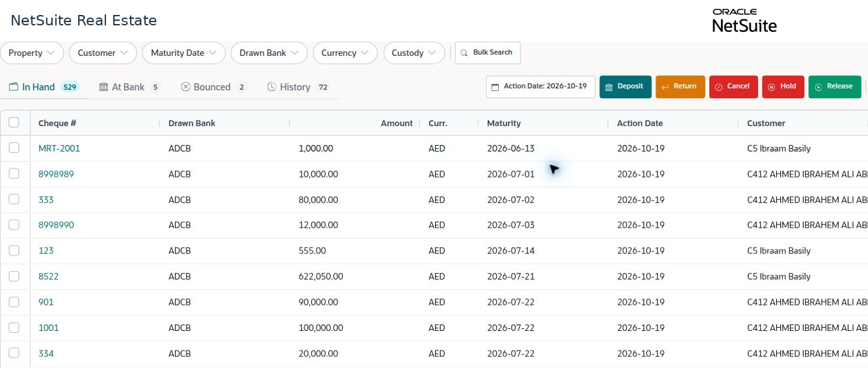Click the calendar icon beside Action Date
Image resolution: width=868 pixels, height=368 pixels.
495,86
